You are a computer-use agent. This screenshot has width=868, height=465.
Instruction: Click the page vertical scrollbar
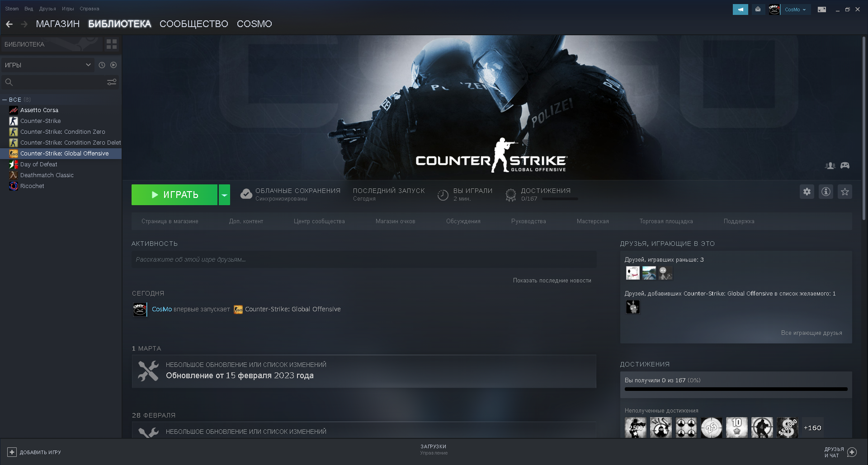(x=864, y=129)
